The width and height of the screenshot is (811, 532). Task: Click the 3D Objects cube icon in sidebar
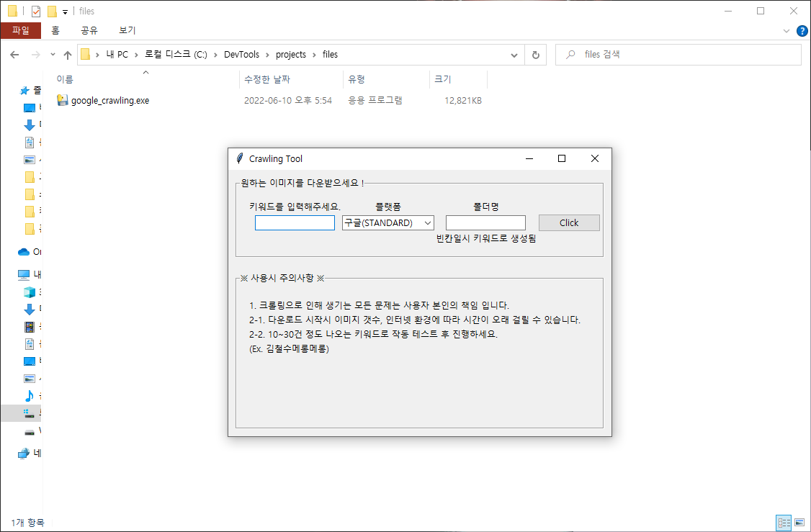point(30,292)
